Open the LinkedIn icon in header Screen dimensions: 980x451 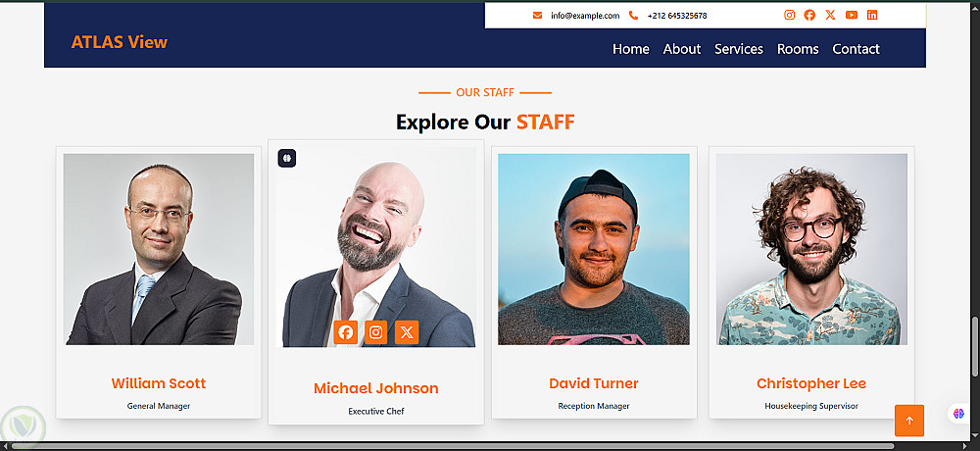click(872, 15)
